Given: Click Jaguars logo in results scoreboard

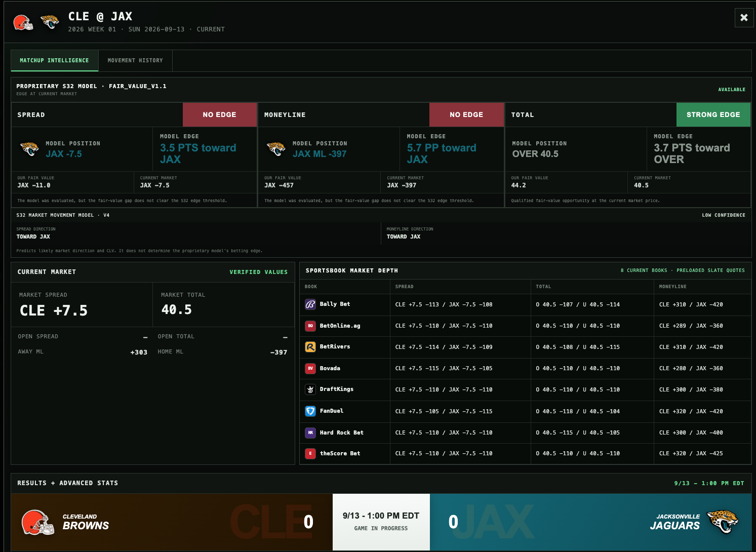Looking at the screenshot, I should click(723, 522).
